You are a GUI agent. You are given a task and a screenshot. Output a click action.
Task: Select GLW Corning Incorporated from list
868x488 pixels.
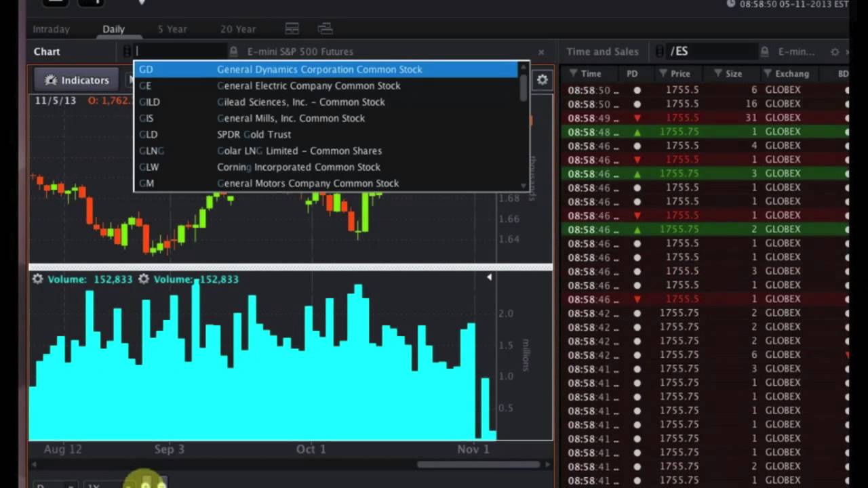tap(327, 167)
